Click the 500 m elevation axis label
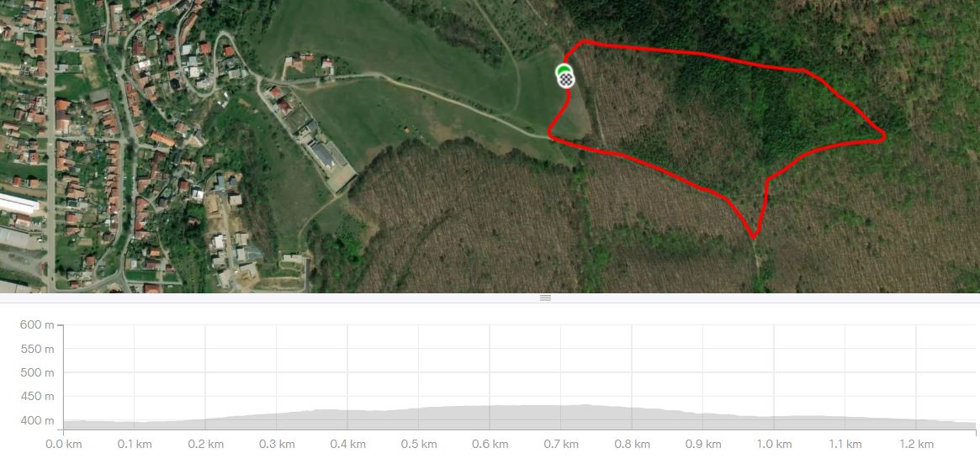This screenshot has width=980, height=469. coord(38,373)
